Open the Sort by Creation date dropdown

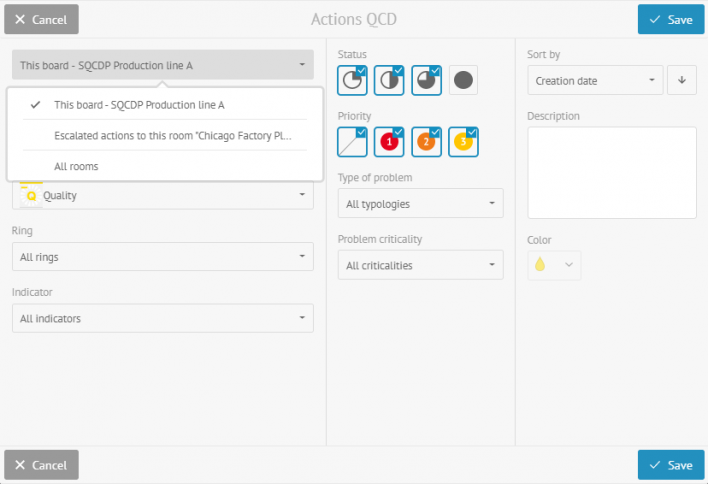[x=595, y=80]
